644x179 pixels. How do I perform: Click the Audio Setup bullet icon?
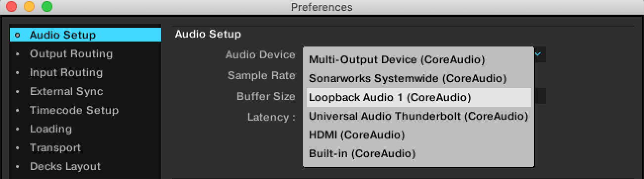(18, 35)
